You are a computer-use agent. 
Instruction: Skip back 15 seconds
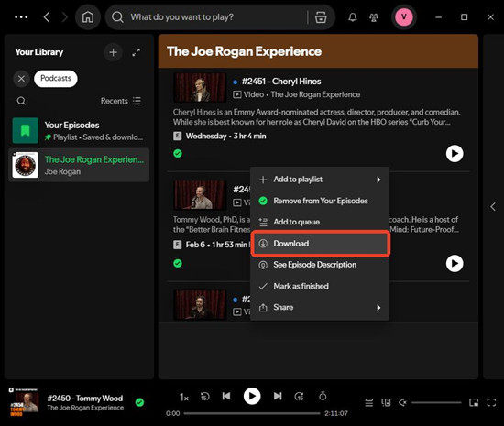point(204,397)
